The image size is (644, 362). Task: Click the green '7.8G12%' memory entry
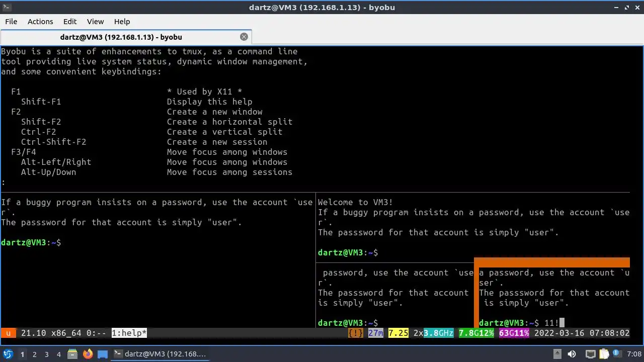tap(476, 333)
